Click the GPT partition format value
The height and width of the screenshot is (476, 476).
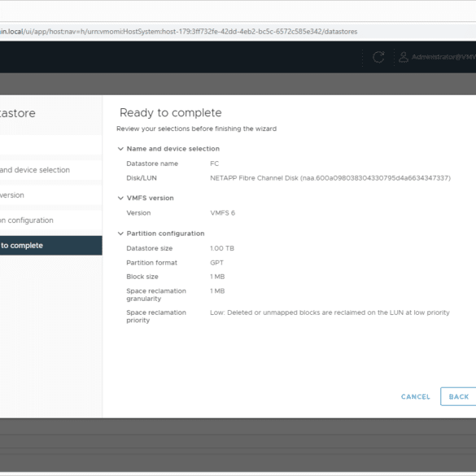(x=216, y=263)
